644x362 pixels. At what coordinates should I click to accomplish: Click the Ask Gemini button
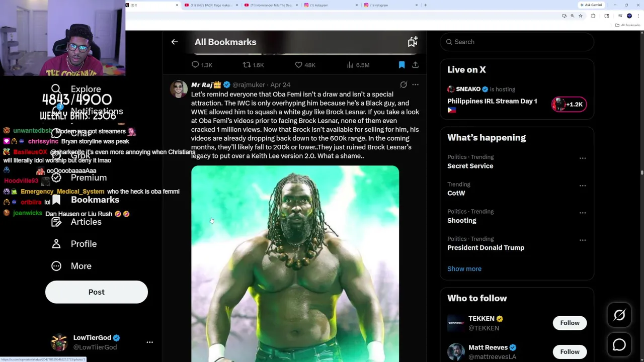point(591,5)
